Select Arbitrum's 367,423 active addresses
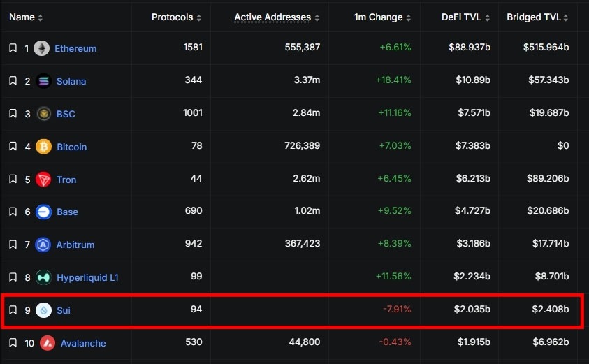The height and width of the screenshot is (364, 589). point(303,243)
